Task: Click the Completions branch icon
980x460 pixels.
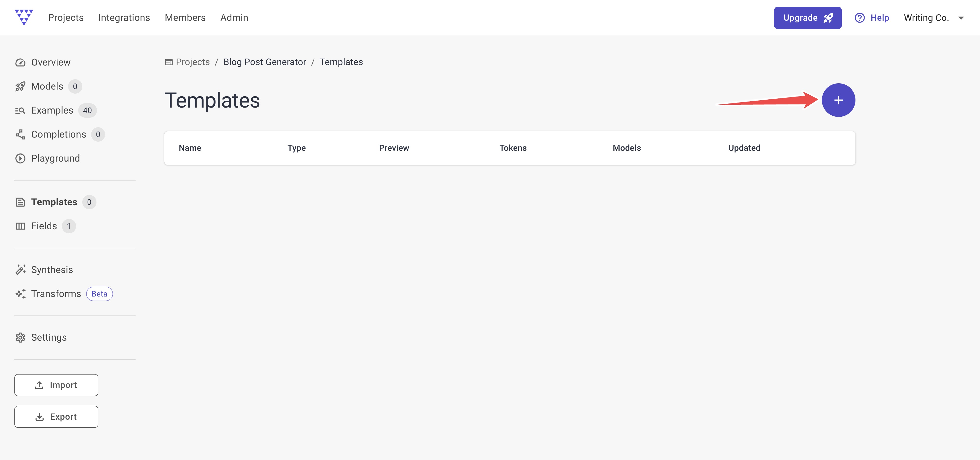Action: (x=20, y=134)
